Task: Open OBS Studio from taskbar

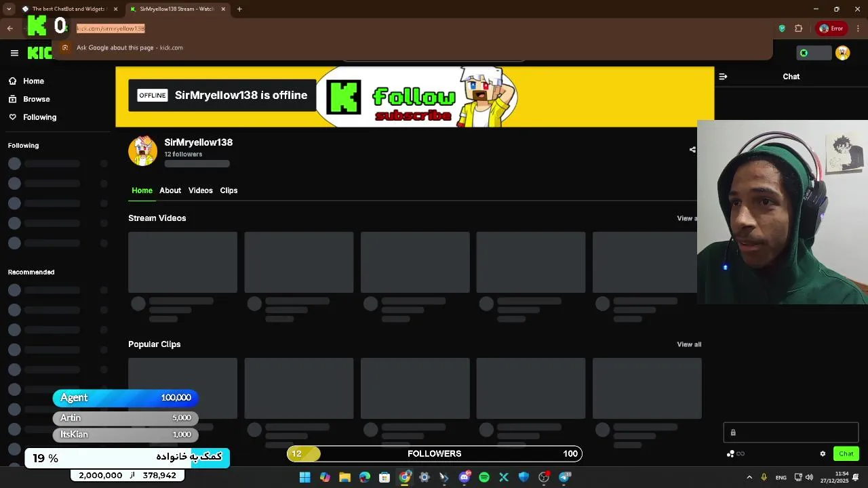Action: (544, 477)
